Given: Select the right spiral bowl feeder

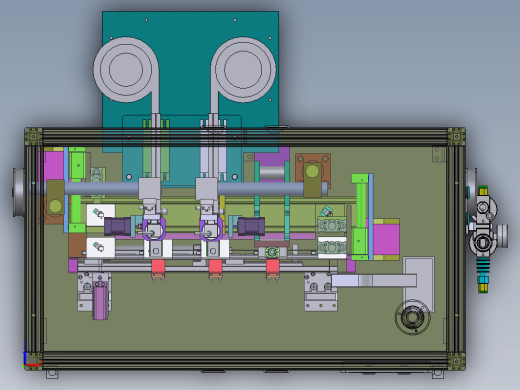Looking at the screenshot, I should tap(243, 70).
